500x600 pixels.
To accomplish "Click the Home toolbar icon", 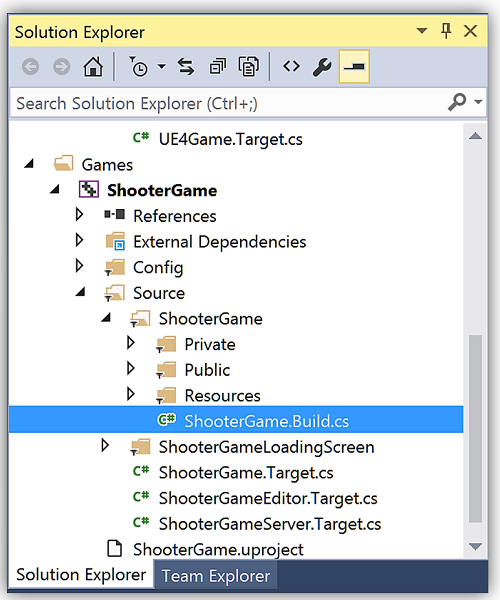I will (x=93, y=67).
